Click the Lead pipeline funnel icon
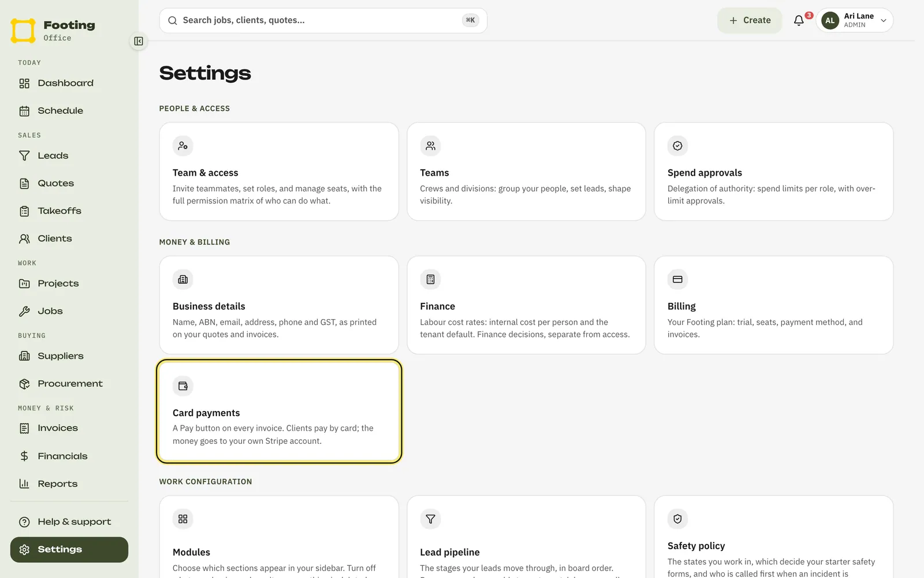Image resolution: width=924 pixels, height=578 pixels. [x=430, y=519]
